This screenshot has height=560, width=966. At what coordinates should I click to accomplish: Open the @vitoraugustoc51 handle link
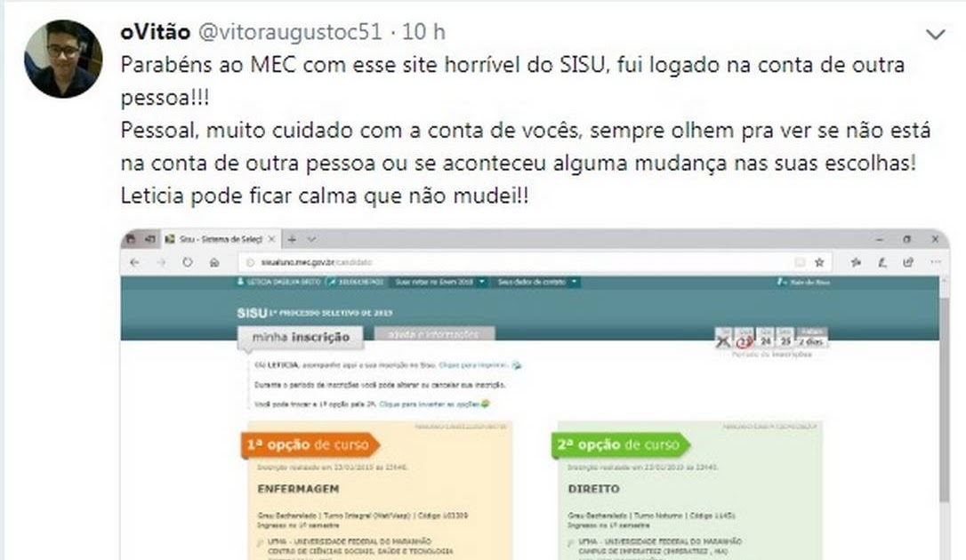pos(290,31)
